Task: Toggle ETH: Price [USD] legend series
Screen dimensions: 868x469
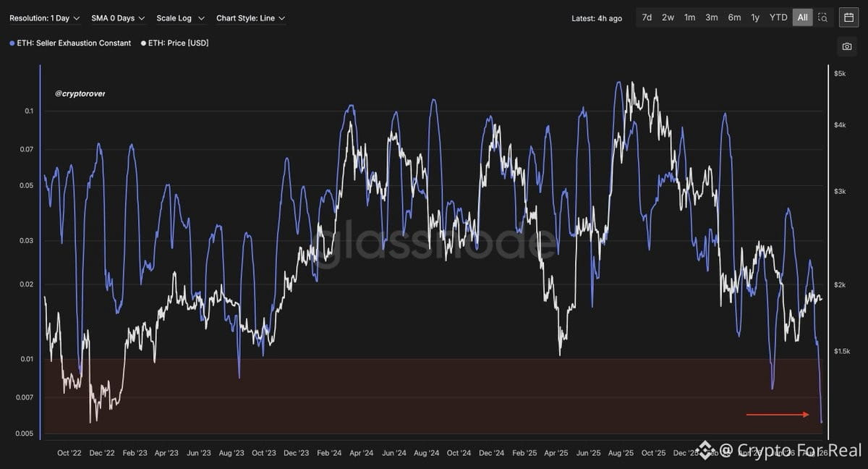Action: pos(174,43)
